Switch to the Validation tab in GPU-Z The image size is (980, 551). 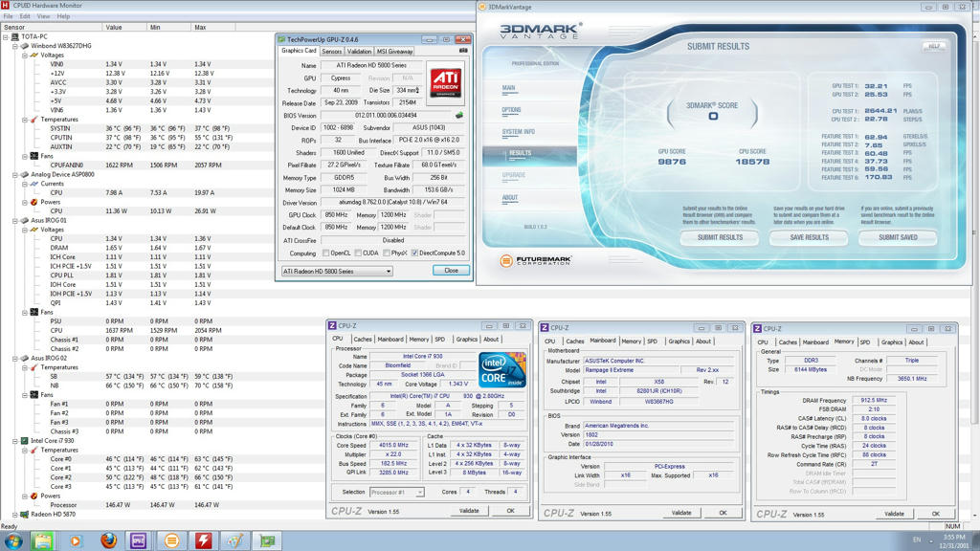pyautogui.click(x=359, y=52)
